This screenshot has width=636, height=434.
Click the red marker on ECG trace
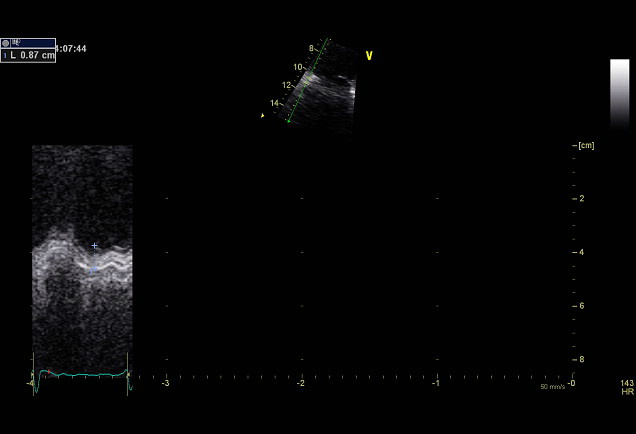point(41,373)
